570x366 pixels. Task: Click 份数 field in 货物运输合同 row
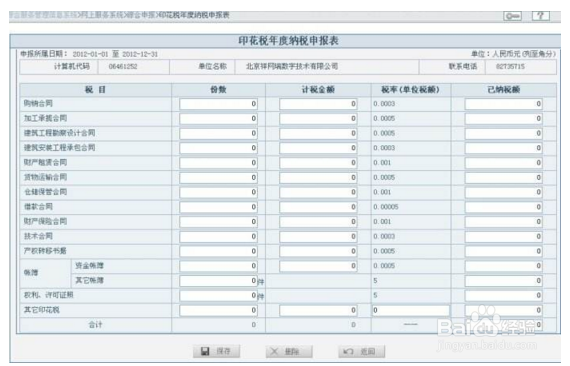(218, 178)
